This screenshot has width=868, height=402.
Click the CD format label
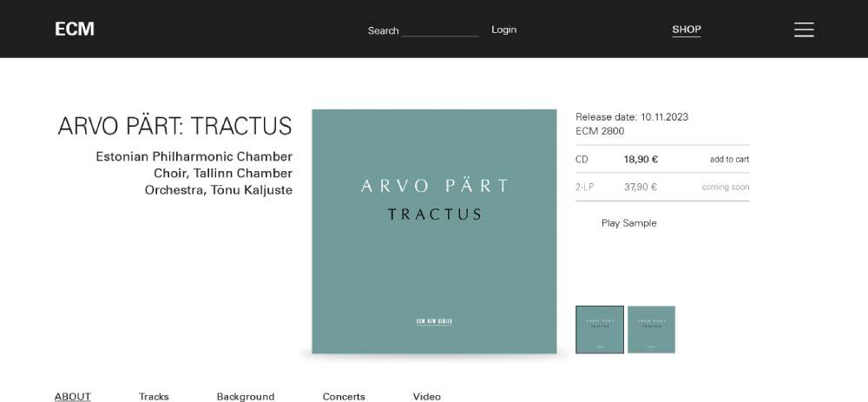(582, 160)
